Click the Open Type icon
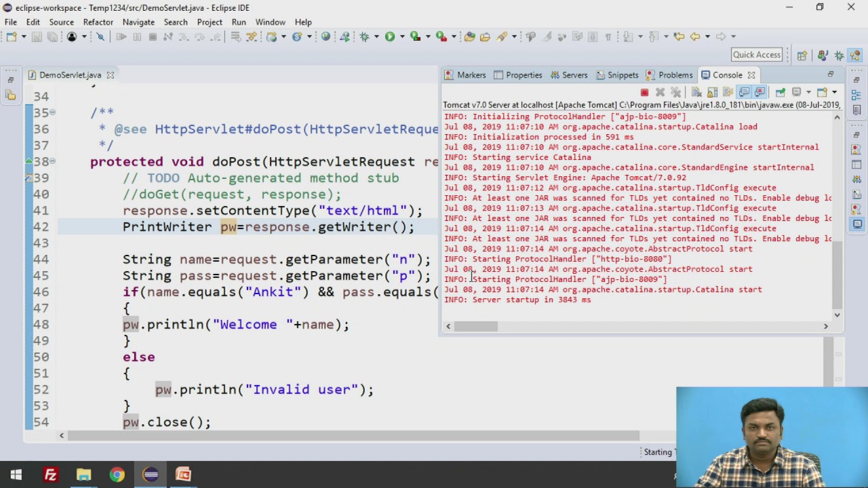The width and height of the screenshot is (868, 488). [x=469, y=37]
